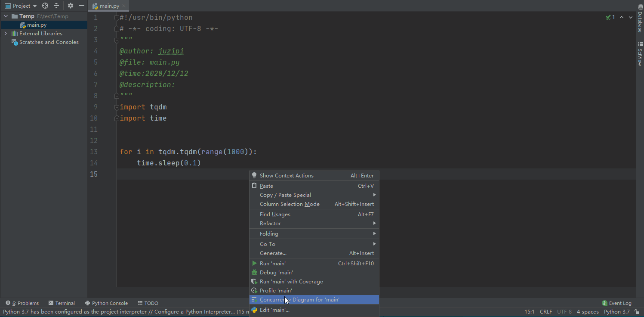Open the SciView tool window
This screenshot has width=644, height=317.
(x=640, y=54)
